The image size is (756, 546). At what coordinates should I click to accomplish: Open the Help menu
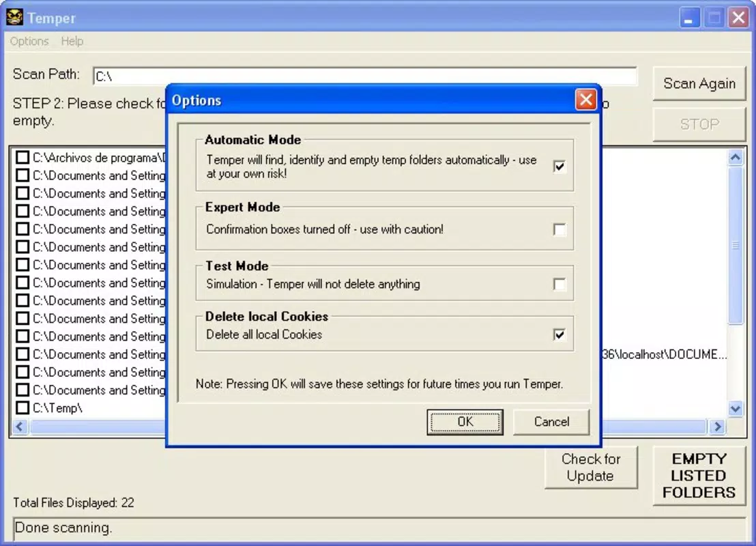point(72,42)
